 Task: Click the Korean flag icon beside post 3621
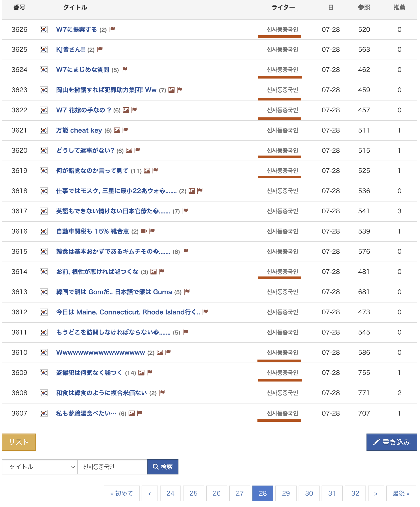click(x=44, y=130)
